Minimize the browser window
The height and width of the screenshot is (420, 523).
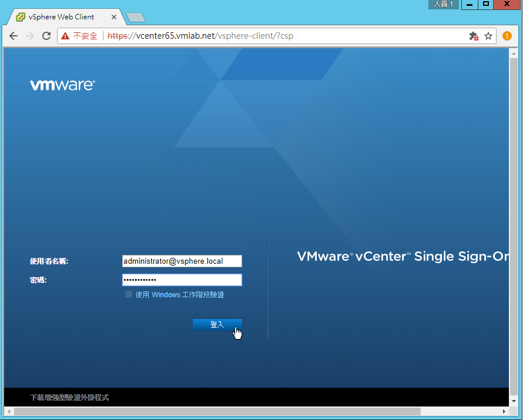470,4
